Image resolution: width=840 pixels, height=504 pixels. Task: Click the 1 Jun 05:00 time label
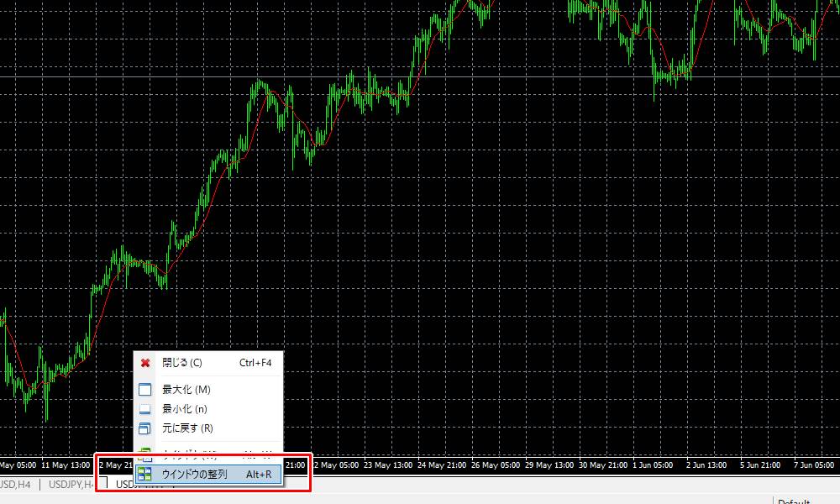[654, 465]
